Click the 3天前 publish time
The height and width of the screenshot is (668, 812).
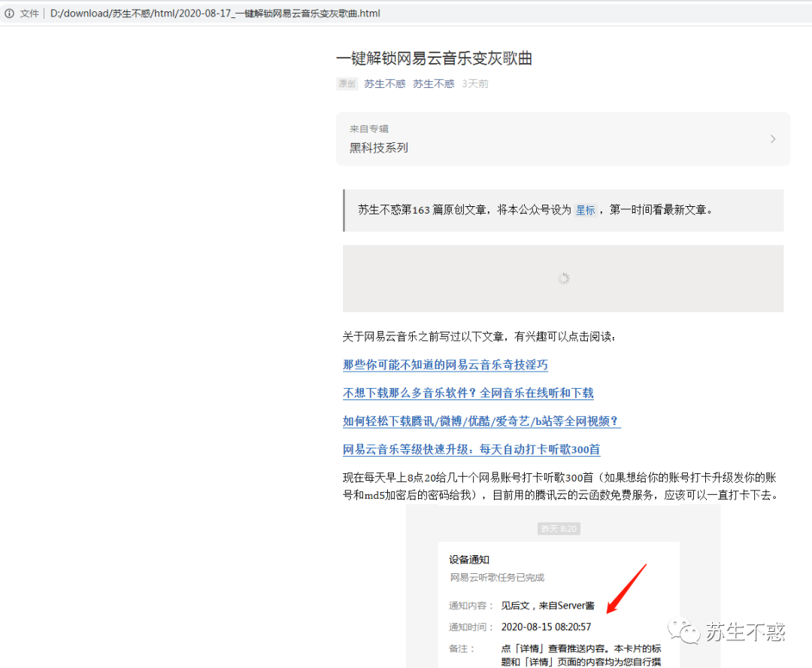[x=475, y=84]
